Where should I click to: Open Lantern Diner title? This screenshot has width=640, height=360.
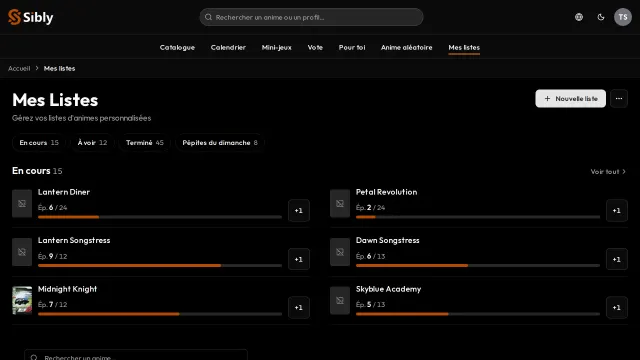pos(64,192)
